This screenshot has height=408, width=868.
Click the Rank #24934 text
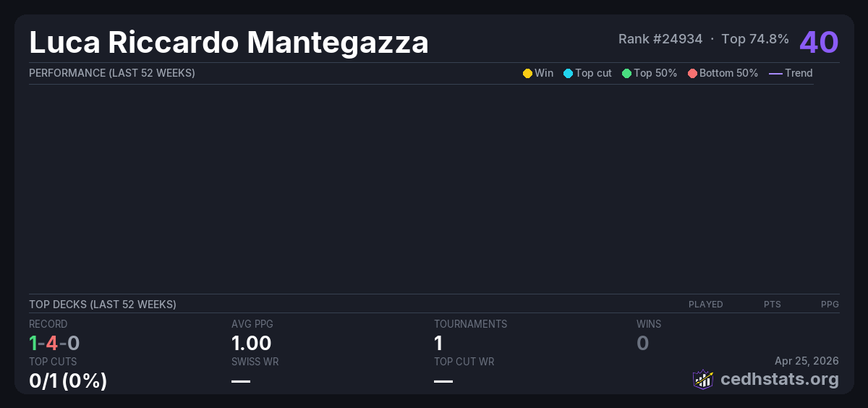[x=660, y=39]
